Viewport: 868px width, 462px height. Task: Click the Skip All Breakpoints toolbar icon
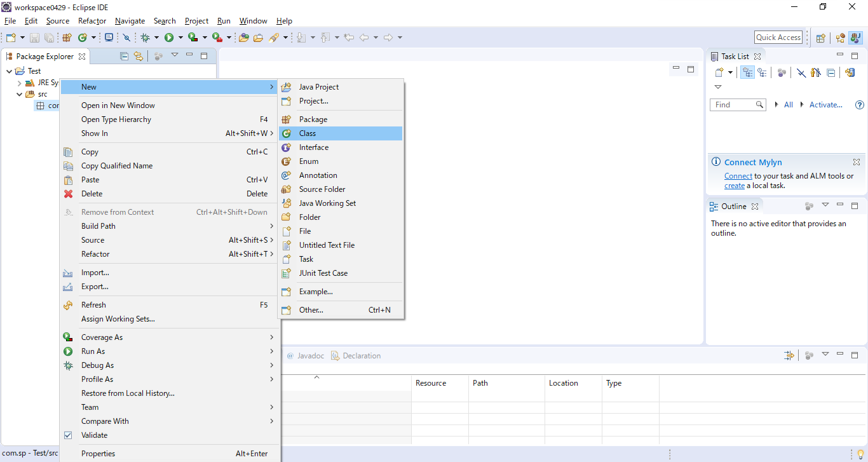coord(126,37)
